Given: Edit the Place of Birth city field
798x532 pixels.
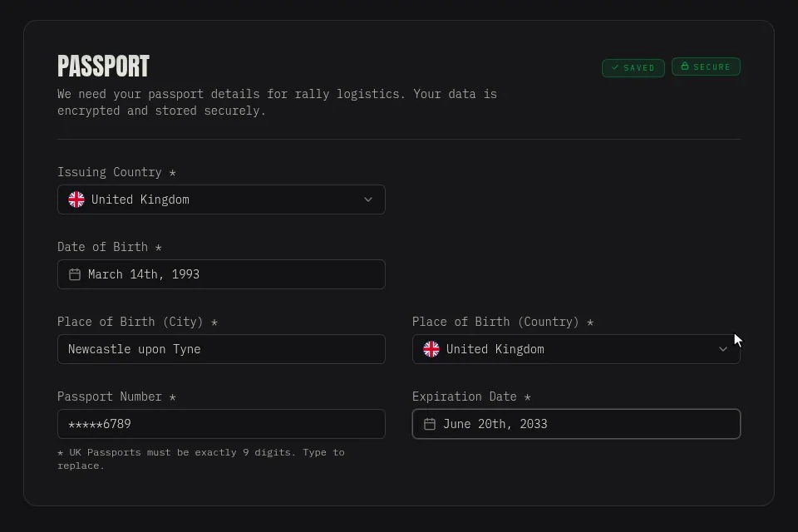Looking at the screenshot, I should pos(221,349).
